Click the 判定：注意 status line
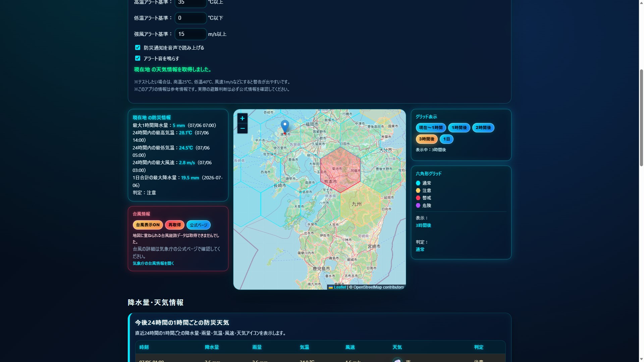The width and height of the screenshot is (644, 362). pos(144,193)
